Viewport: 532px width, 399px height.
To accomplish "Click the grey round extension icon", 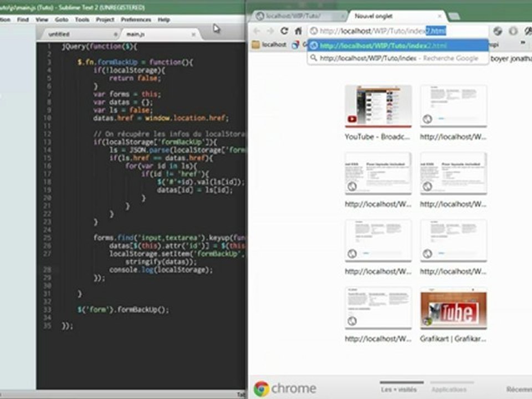I will (x=513, y=31).
